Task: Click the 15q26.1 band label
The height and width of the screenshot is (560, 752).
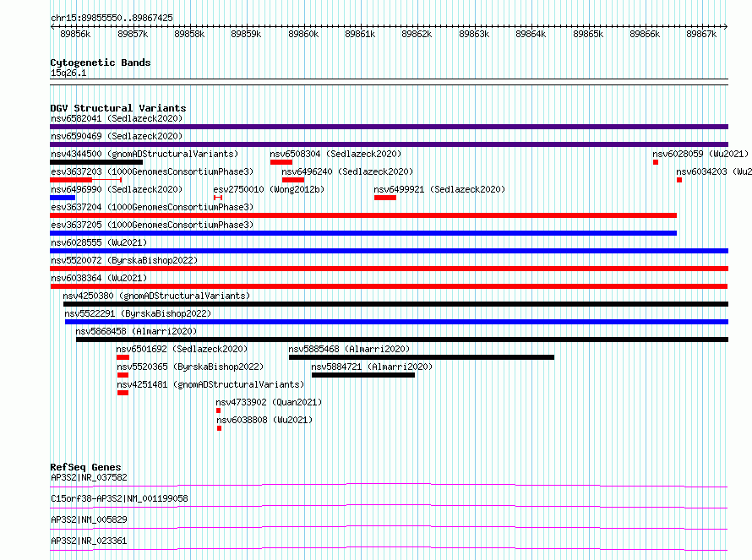Action: (x=68, y=73)
